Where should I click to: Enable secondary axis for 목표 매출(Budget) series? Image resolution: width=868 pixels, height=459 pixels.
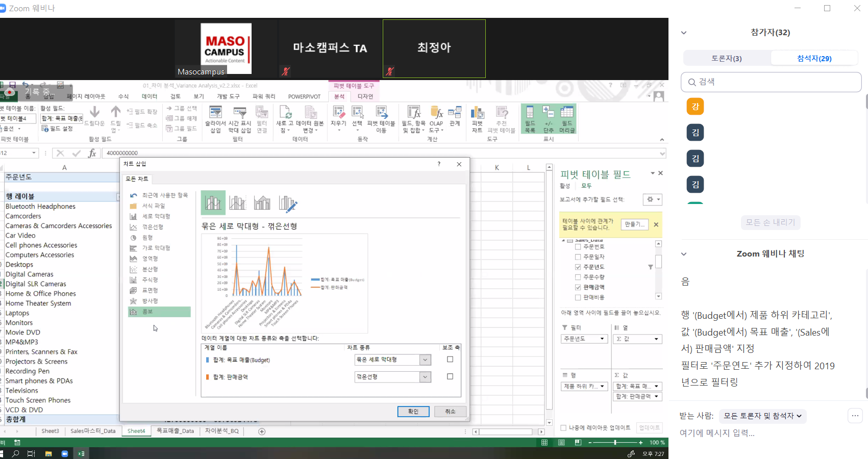click(450, 360)
